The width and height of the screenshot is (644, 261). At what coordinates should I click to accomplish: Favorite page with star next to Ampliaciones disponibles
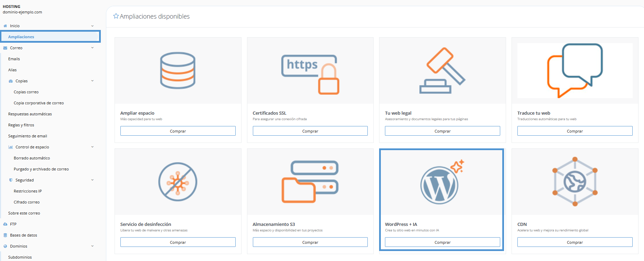point(116,16)
